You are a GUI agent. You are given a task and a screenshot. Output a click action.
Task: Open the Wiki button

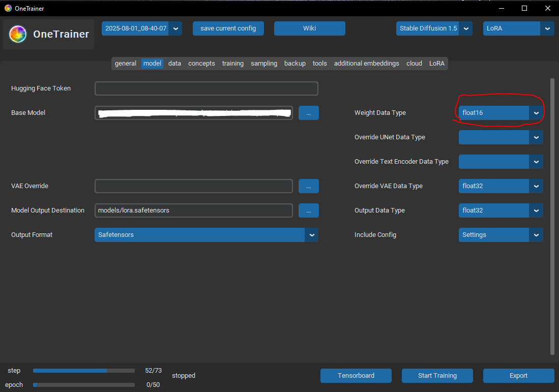309,28
